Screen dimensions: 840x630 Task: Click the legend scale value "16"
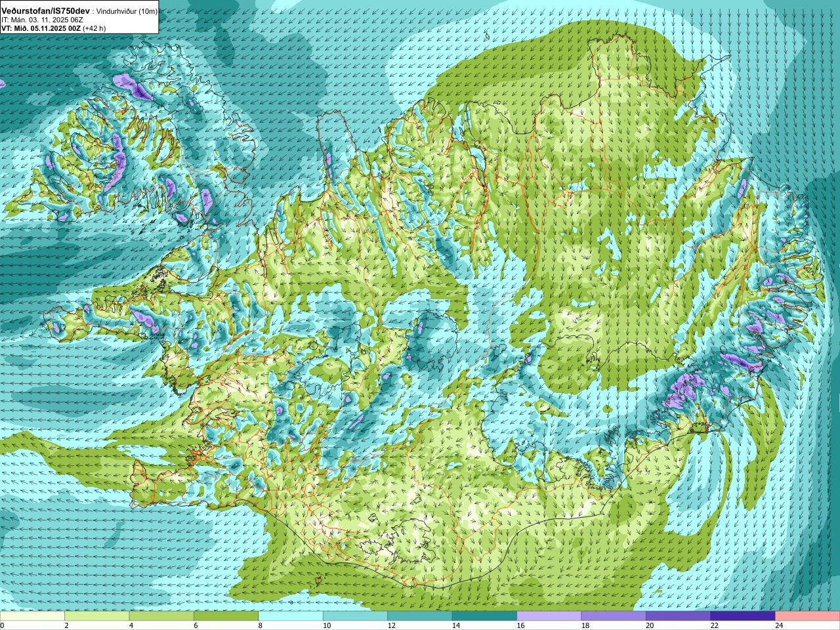point(521,625)
